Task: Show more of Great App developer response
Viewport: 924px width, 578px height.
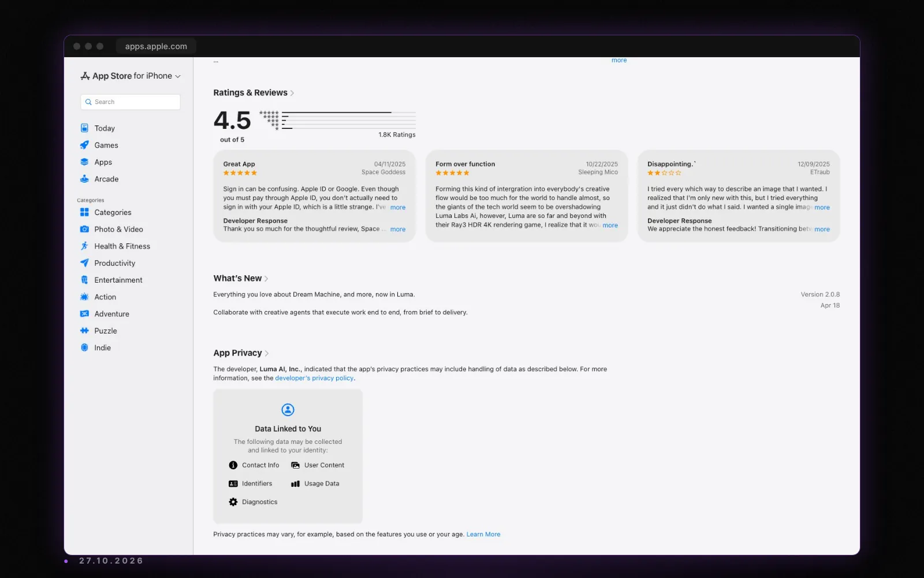Action: [398, 229]
